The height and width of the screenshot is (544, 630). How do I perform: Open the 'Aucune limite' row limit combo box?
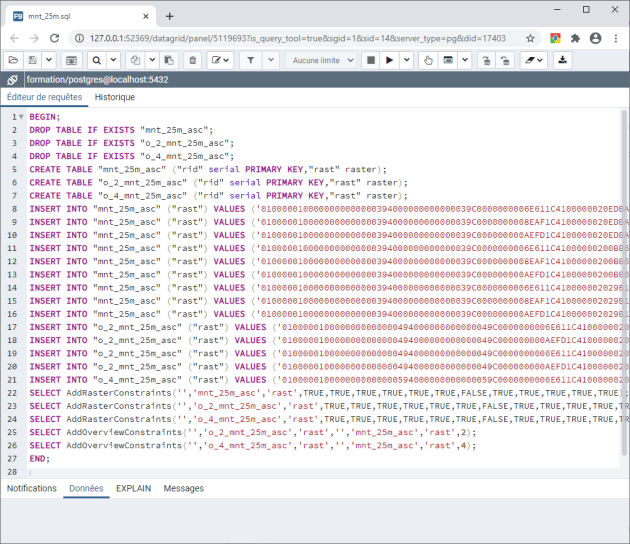[321, 60]
